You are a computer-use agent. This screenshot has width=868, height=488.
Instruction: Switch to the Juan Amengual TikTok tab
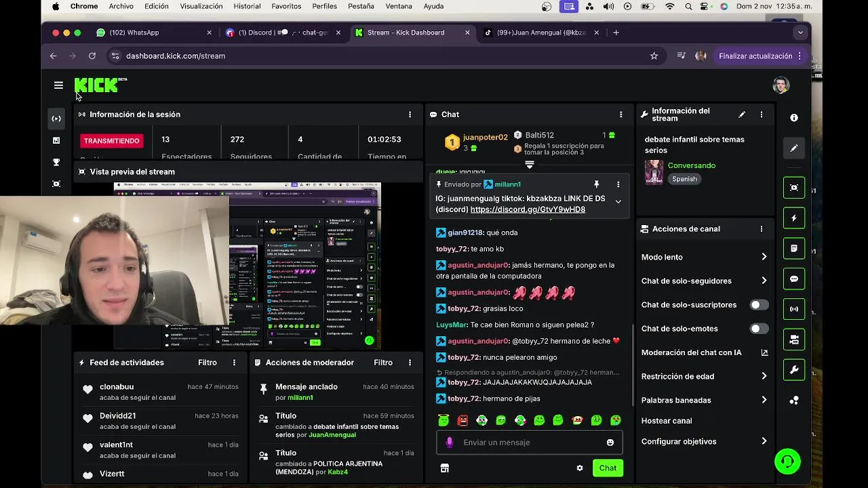(x=541, y=33)
